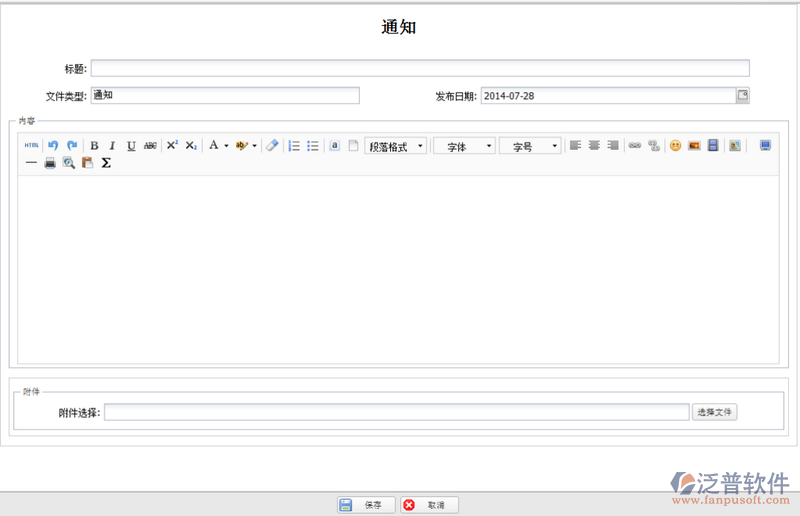Image resolution: width=800 pixels, height=516 pixels.
Task: Remove the hyperlink
Action: click(x=654, y=146)
